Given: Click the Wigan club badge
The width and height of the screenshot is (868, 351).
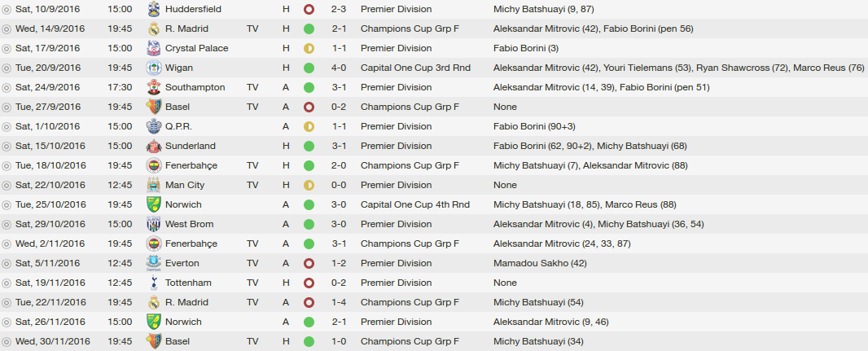Looking at the screenshot, I should coord(154,68).
